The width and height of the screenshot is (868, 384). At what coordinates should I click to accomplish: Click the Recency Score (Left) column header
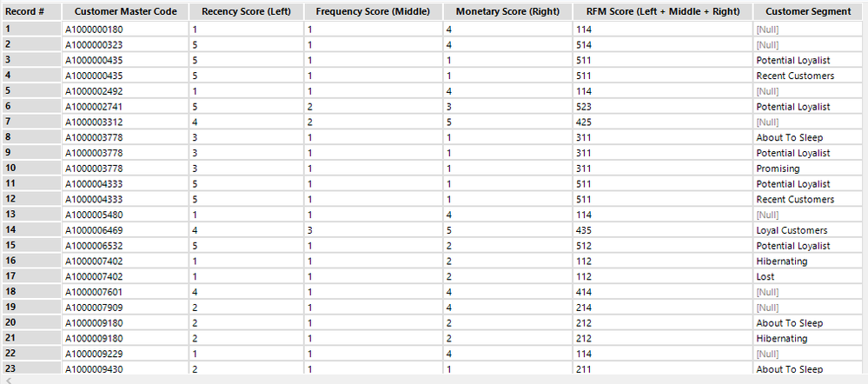(x=246, y=11)
